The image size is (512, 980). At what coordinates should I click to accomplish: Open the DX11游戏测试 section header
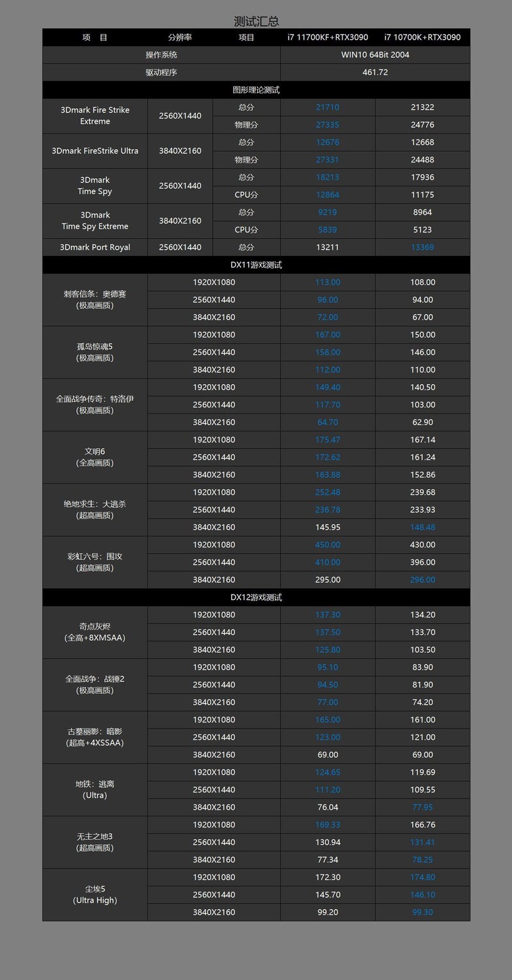click(x=256, y=264)
